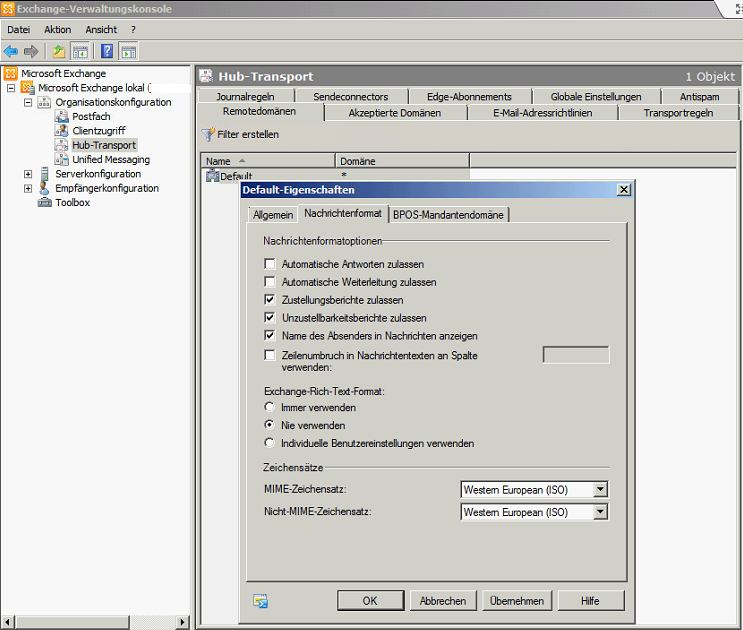The image size is (743, 630).
Task: Click the Übernehmen button
Action: point(516,601)
